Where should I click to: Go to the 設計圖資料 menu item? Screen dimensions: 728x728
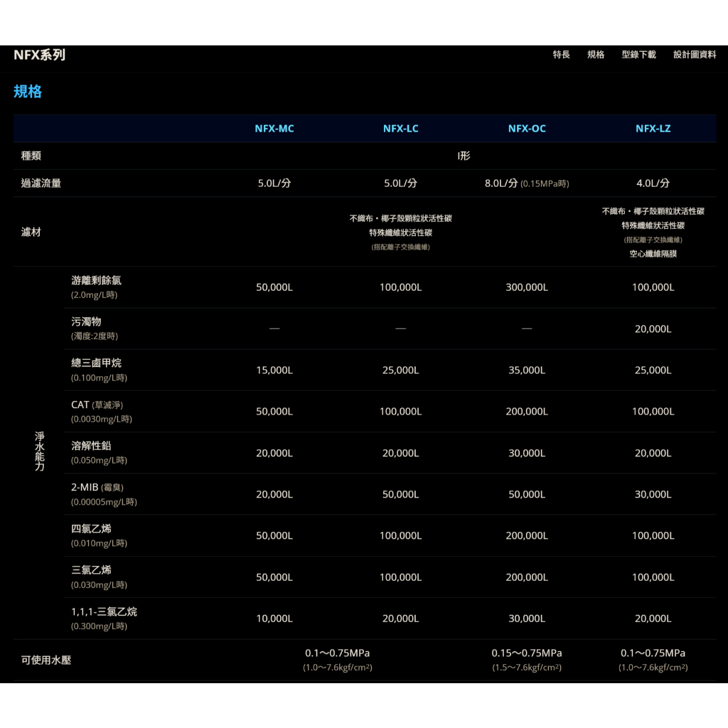pyautogui.click(x=694, y=55)
